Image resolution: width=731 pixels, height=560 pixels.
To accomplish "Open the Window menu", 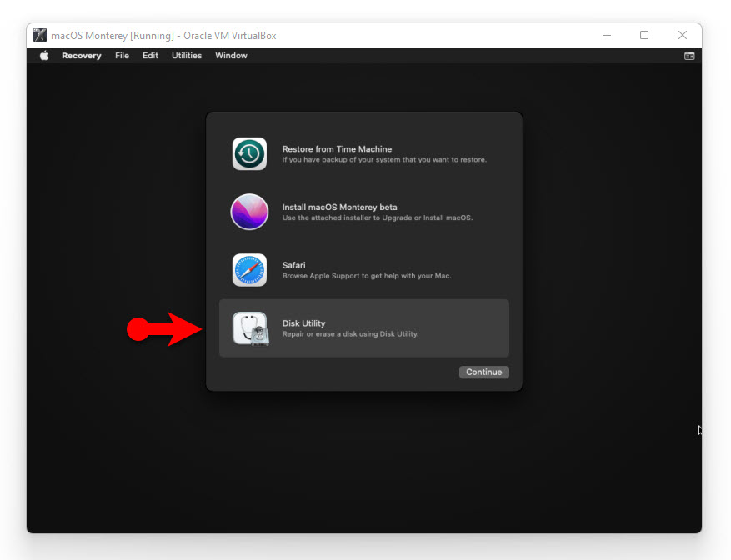I will point(231,56).
